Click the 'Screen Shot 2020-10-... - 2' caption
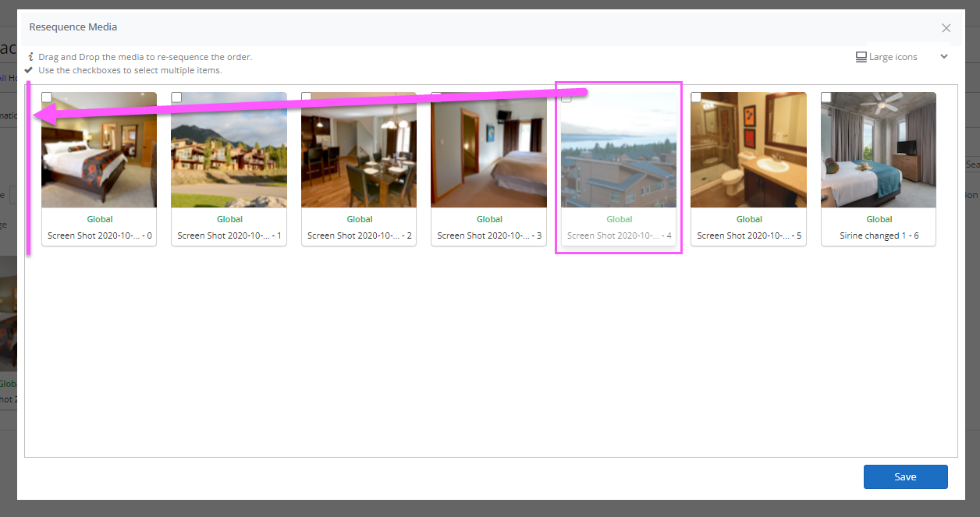980x517 pixels. [x=359, y=235]
